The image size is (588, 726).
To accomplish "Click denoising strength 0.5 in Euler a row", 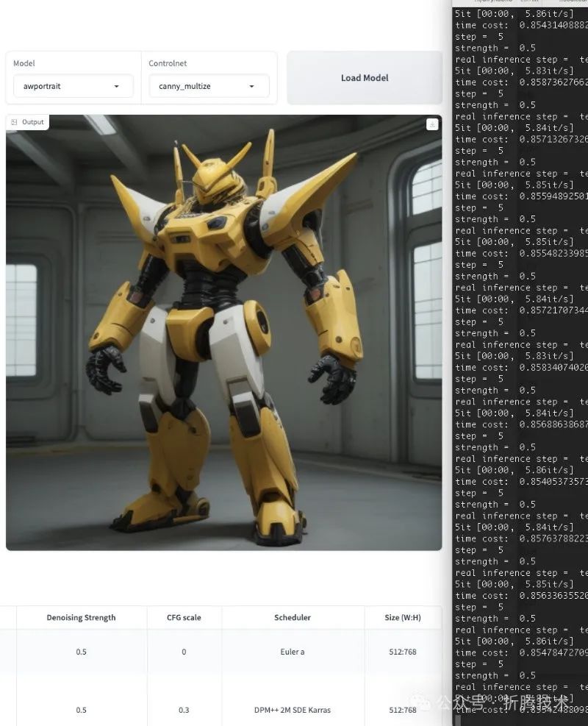I will [81, 652].
